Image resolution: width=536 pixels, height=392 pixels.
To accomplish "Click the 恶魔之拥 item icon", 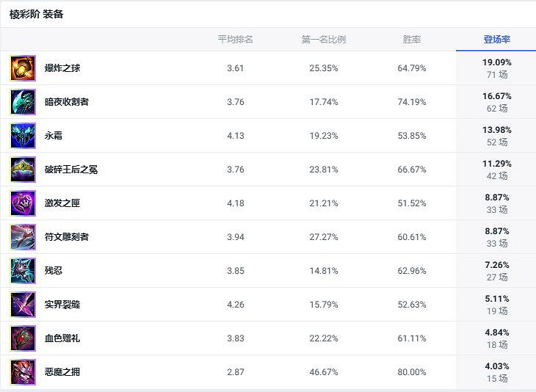I will tap(23, 372).
